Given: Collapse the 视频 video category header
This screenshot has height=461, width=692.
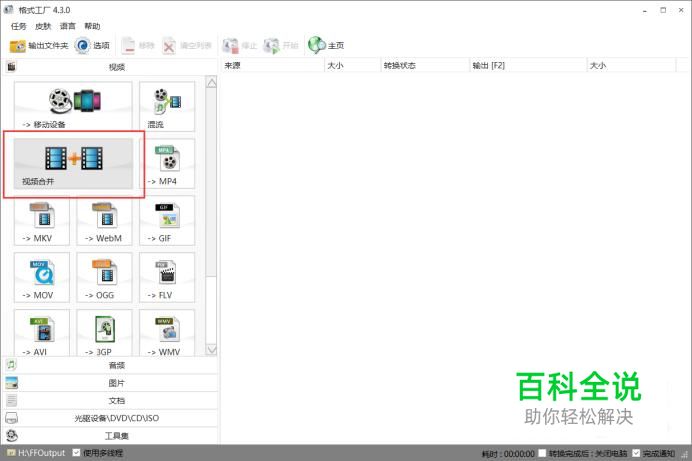Looking at the screenshot, I should [110, 67].
